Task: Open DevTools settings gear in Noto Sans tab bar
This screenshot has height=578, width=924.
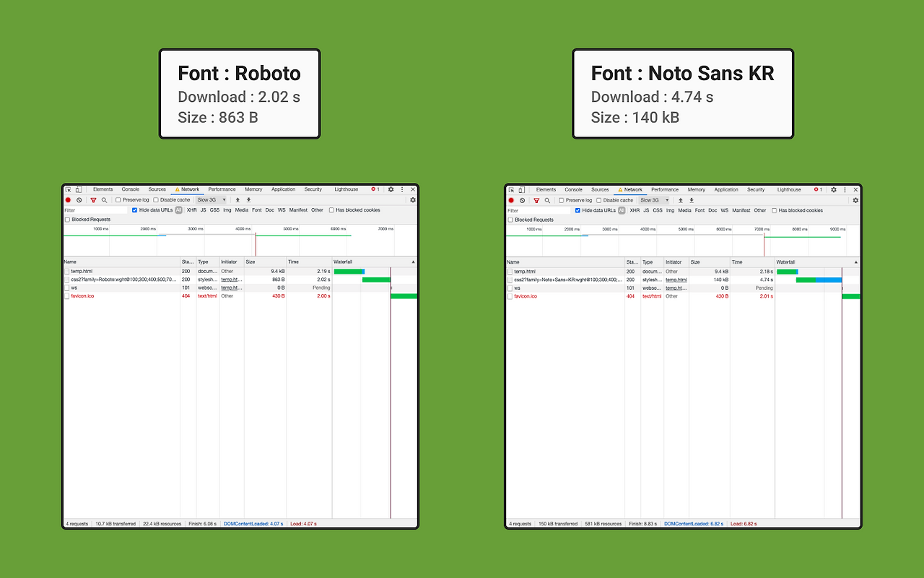Action: tap(834, 190)
